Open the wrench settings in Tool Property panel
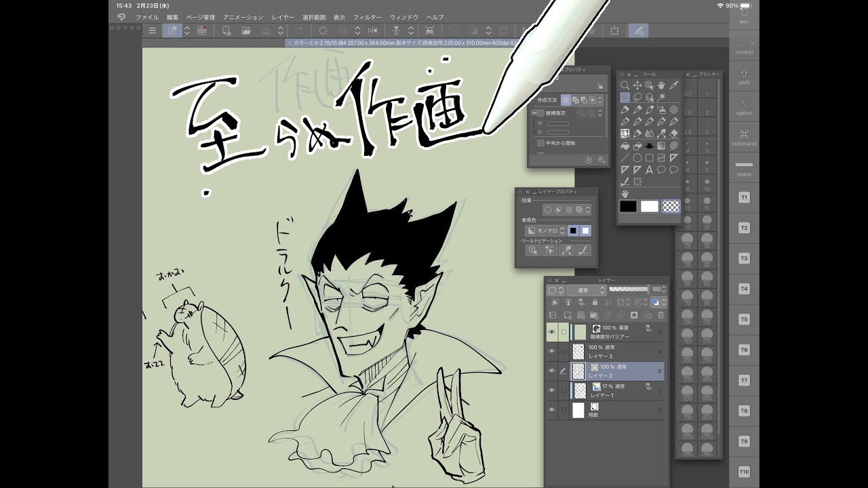 (x=601, y=160)
